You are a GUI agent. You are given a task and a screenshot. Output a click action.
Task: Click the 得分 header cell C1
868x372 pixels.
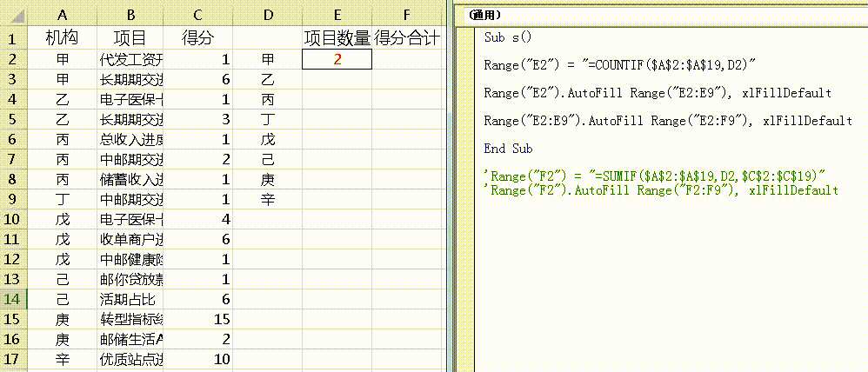coord(198,39)
